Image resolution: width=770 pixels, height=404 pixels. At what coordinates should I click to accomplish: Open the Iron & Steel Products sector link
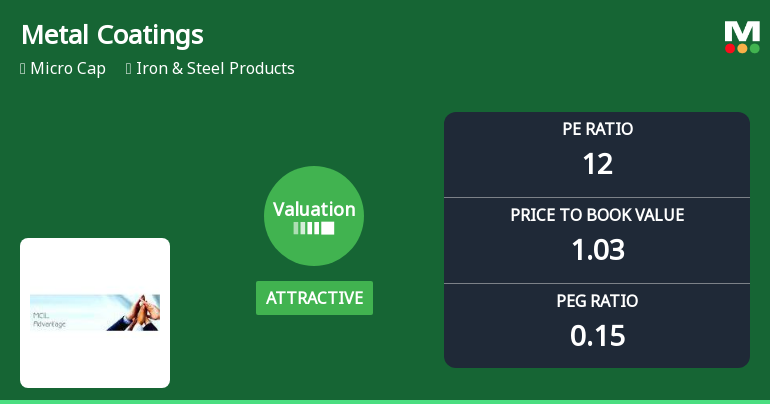(217, 69)
